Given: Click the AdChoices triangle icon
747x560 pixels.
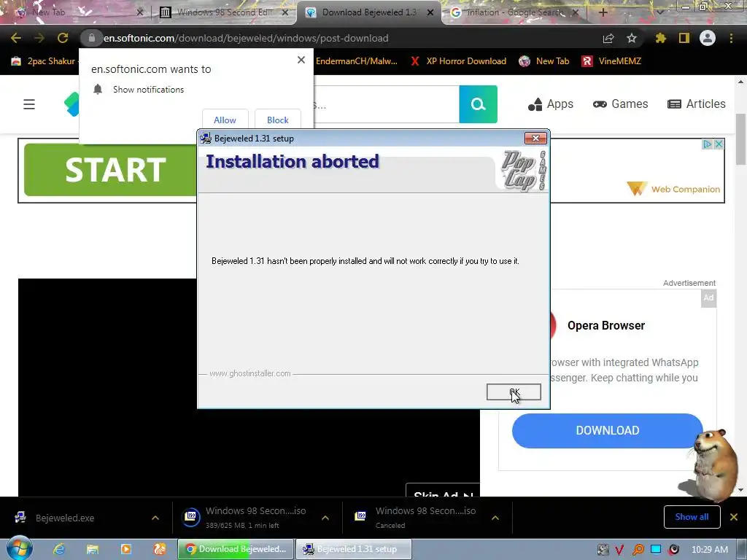Looking at the screenshot, I should [708, 144].
